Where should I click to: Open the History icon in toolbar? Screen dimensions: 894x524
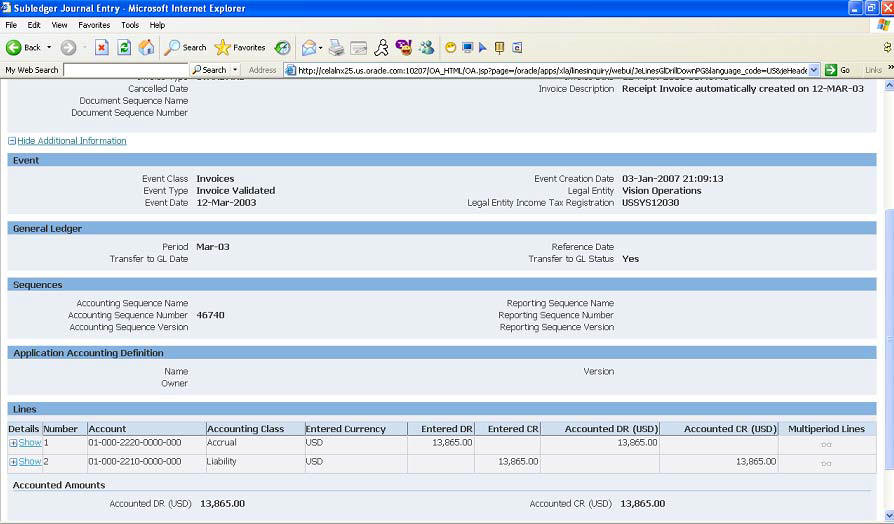(x=283, y=47)
